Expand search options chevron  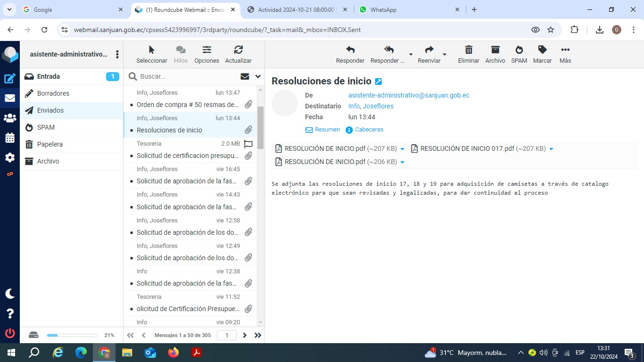(x=258, y=76)
